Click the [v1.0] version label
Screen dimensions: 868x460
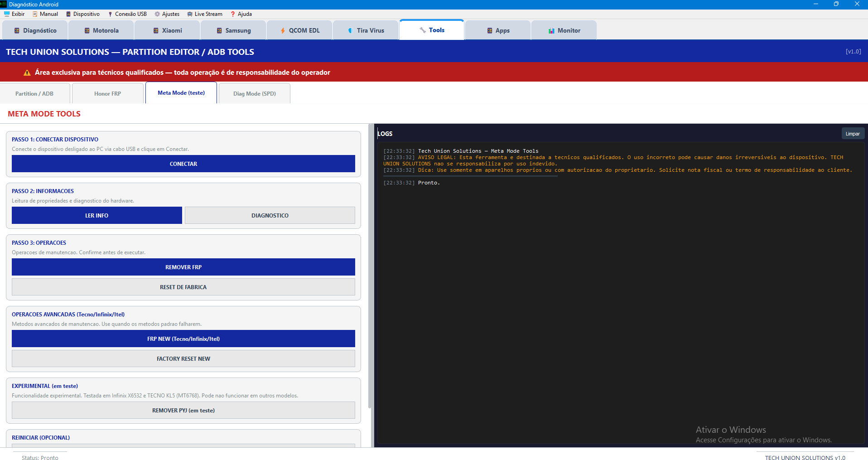point(854,52)
